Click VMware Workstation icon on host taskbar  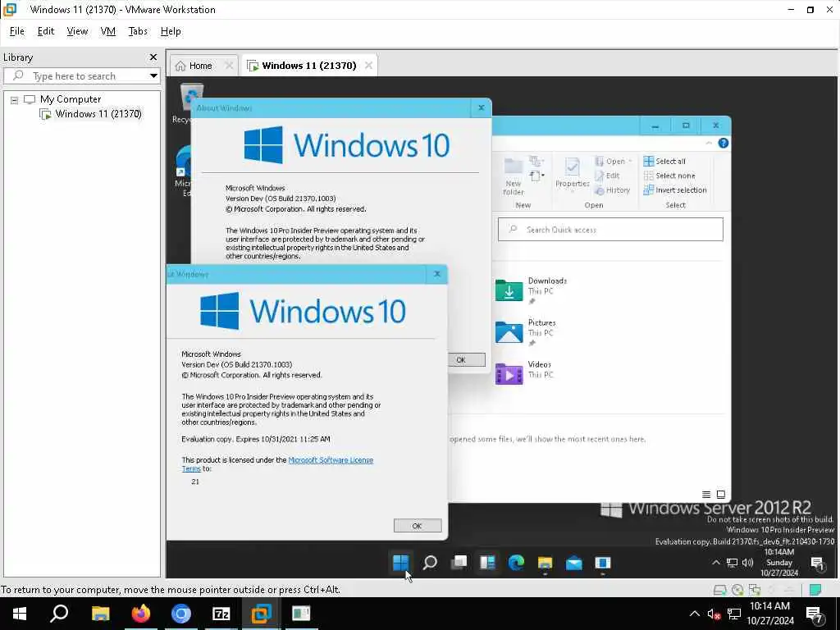click(x=261, y=614)
